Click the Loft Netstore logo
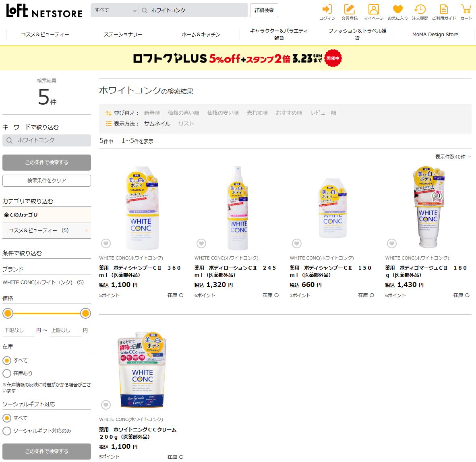This screenshot has height=462, width=476. pos(44,11)
